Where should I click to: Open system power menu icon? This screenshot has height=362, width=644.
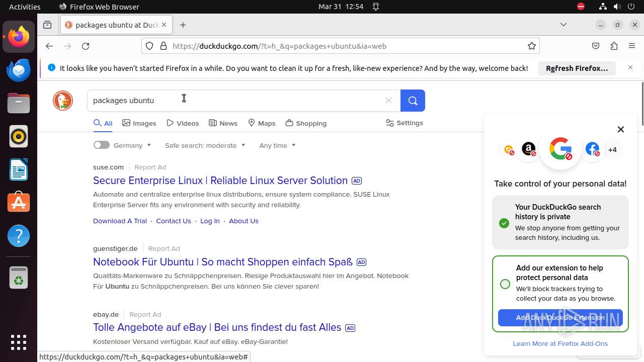[631, 7]
